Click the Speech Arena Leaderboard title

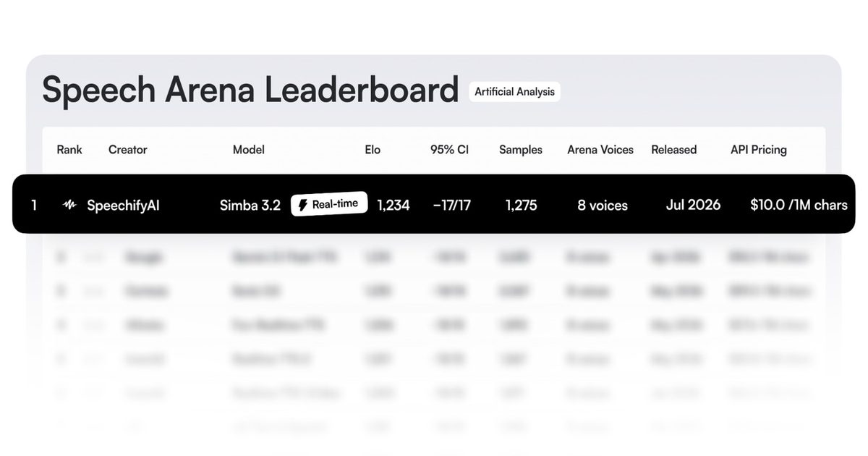250,90
